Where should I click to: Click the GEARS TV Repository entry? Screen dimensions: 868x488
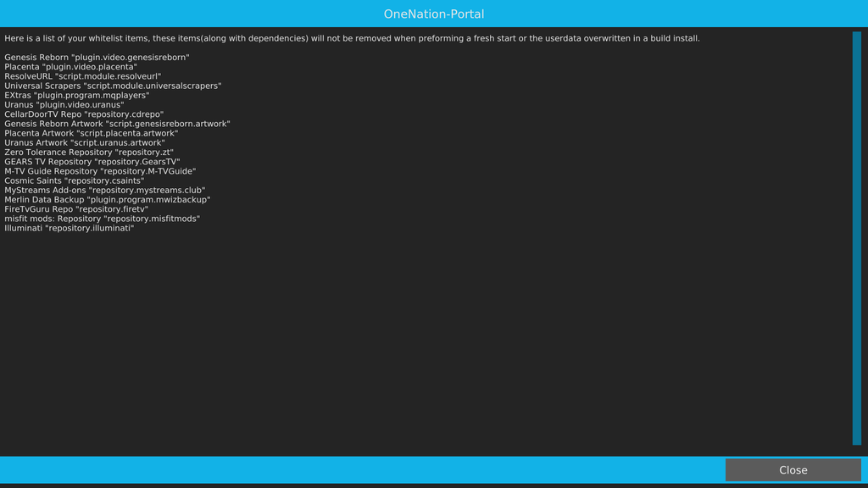coord(92,162)
